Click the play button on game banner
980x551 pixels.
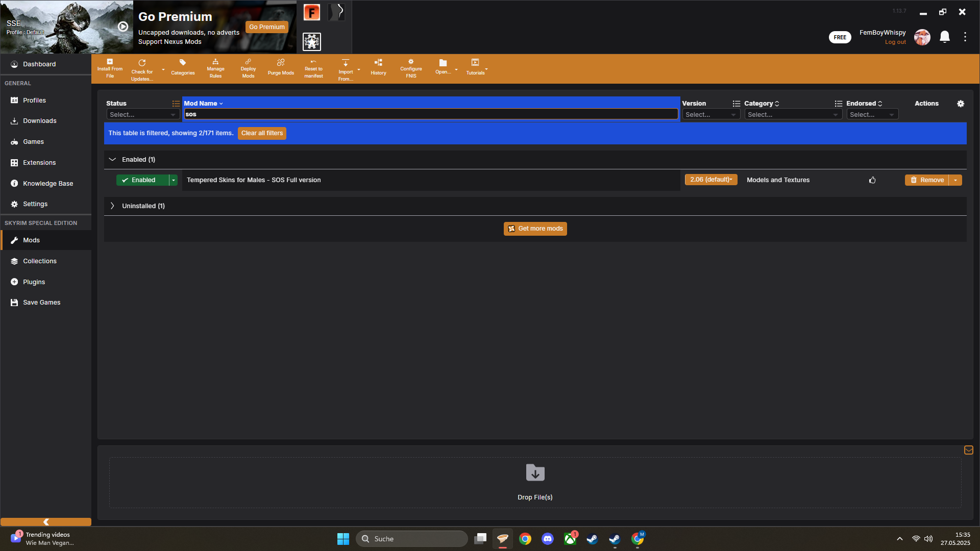[x=123, y=27]
